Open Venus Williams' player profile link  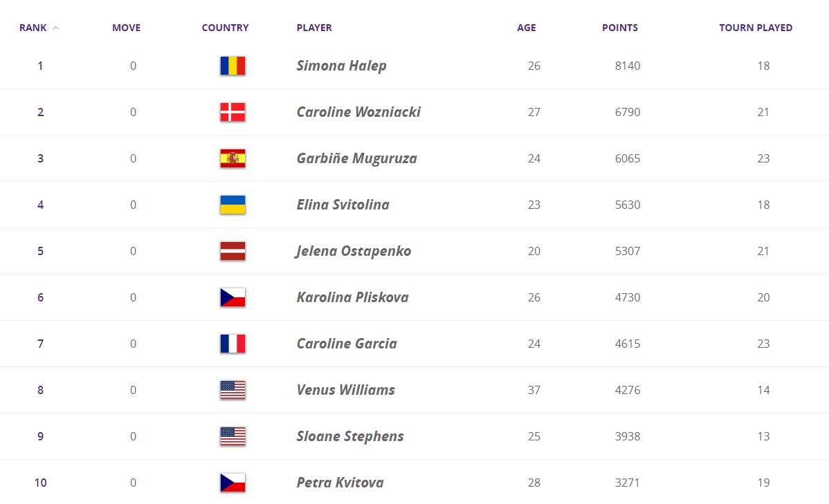pos(345,390)
